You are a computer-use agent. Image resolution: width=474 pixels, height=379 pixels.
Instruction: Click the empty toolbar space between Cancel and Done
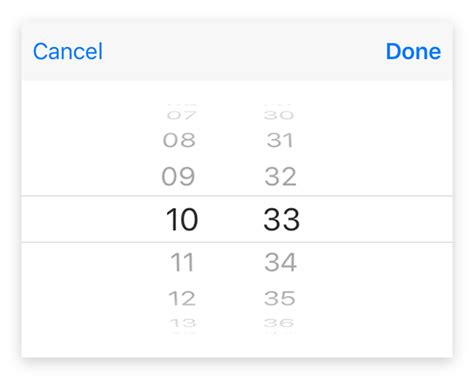tap(244, 52)
